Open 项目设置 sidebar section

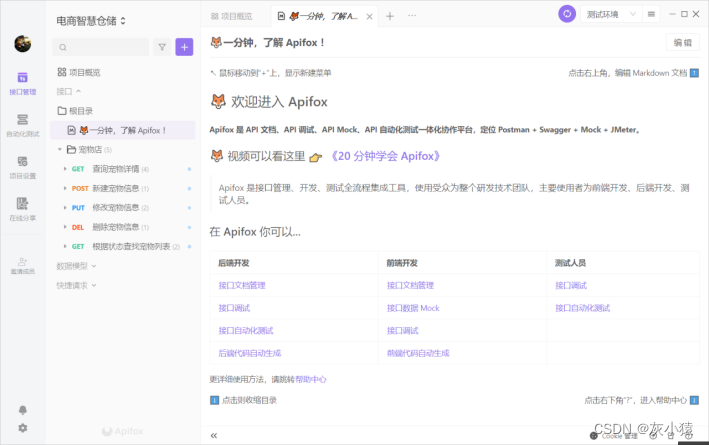[x=23, y=167]
